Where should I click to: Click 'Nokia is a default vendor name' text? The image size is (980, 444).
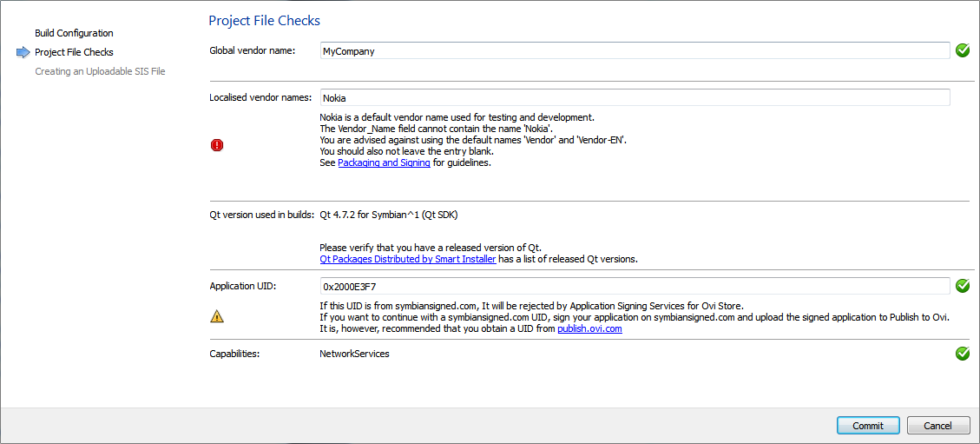tap(457, 117)
